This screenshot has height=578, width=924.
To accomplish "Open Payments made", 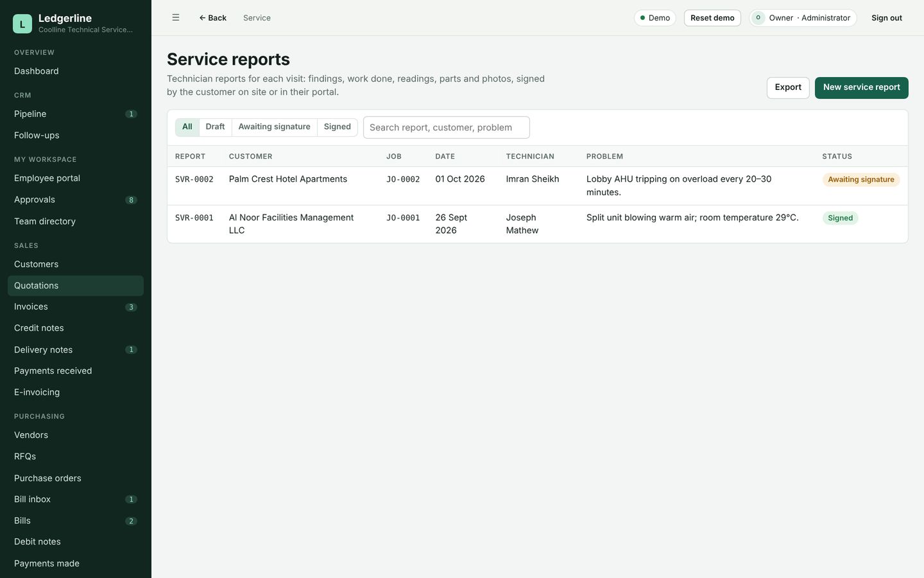I will [x=76, y=564].
